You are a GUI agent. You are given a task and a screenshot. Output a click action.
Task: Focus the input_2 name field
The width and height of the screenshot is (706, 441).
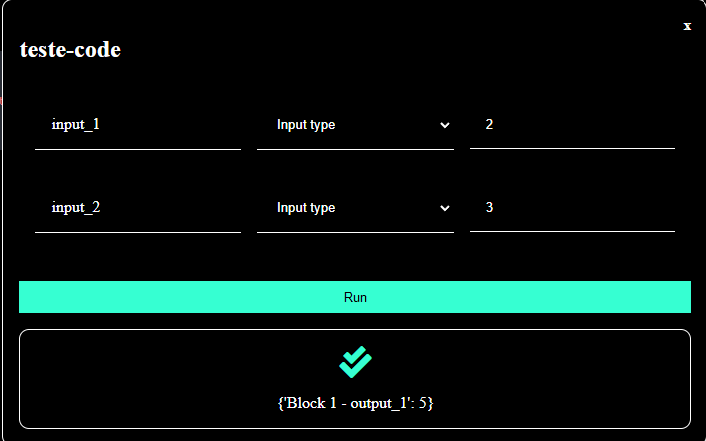[138, 208]
